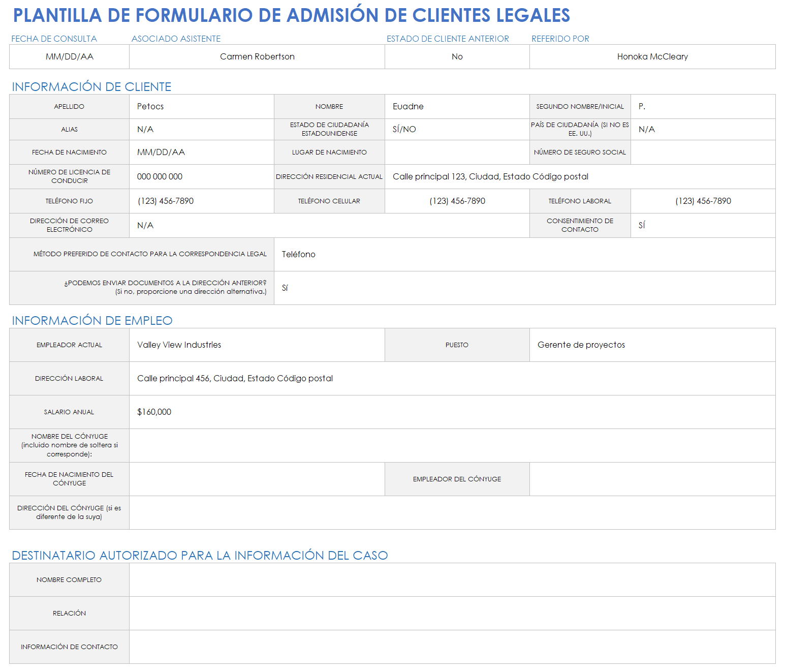This screenshot has width=785, height=672.
Task: Click the form title Plantilla de Formulario
Action: pos(291,15)
